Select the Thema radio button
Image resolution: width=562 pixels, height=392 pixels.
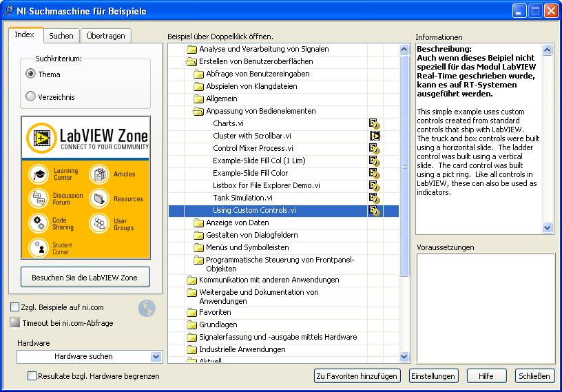pos(30,74)
